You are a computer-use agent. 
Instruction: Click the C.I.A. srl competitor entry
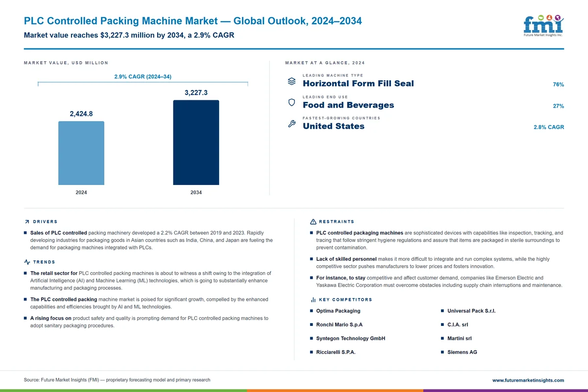pos(458,324)
